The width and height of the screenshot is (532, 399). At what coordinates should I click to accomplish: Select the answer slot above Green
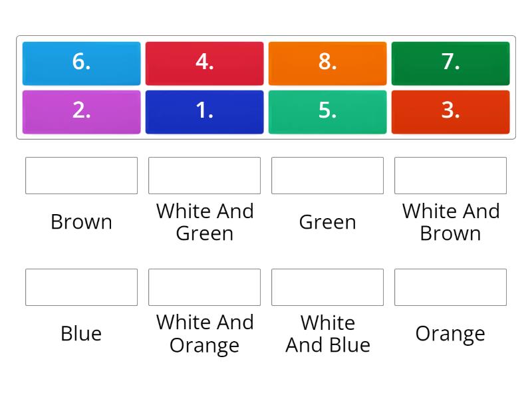click(327, 176)
